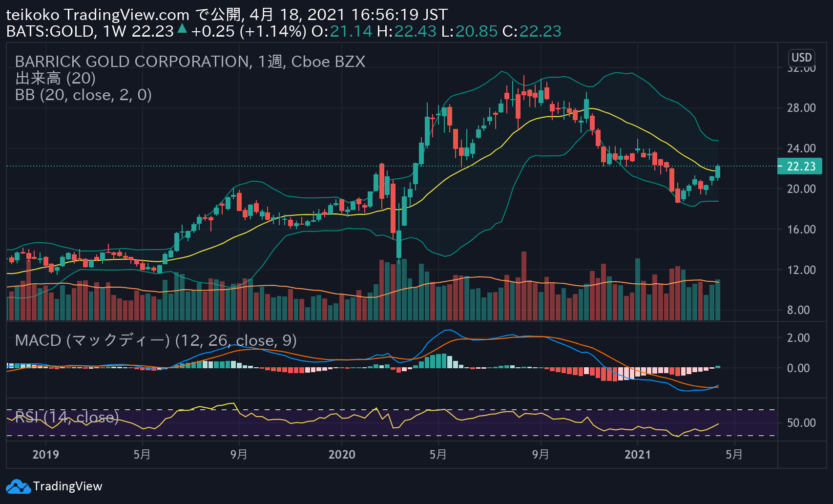833x504 pixels.
Task: Click the latest green candlestick at 22.23
Action: 718,172
